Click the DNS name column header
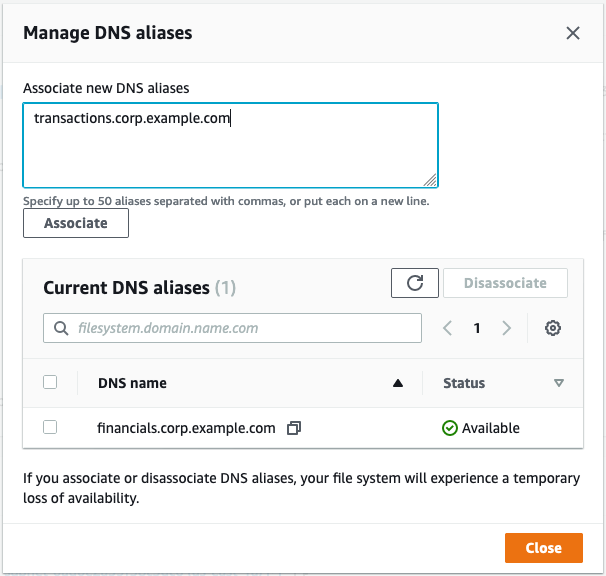 coord(132,383)
